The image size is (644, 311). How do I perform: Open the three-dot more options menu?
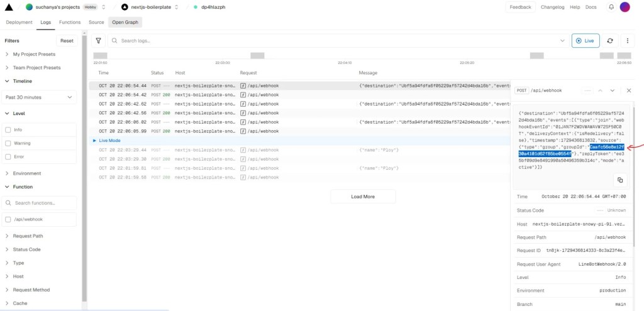click(627, 41)
